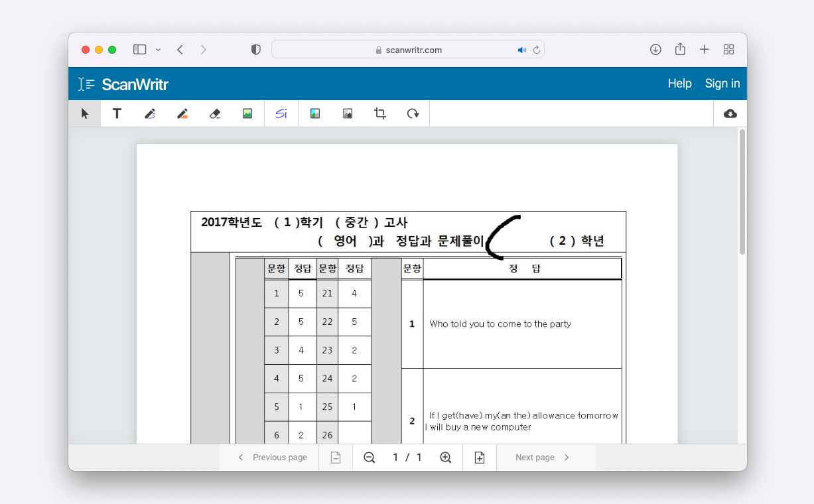This screenshot has width=814, height=504.
Task: Click the rotate page icon
Action: 413,113
